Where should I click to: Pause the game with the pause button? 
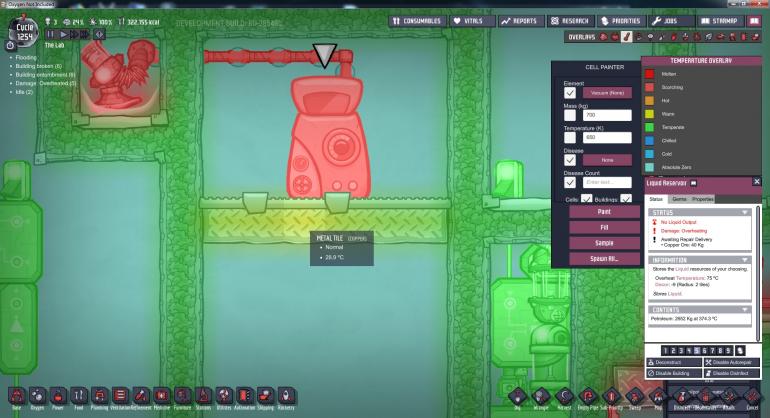click(x=51, y=34)
